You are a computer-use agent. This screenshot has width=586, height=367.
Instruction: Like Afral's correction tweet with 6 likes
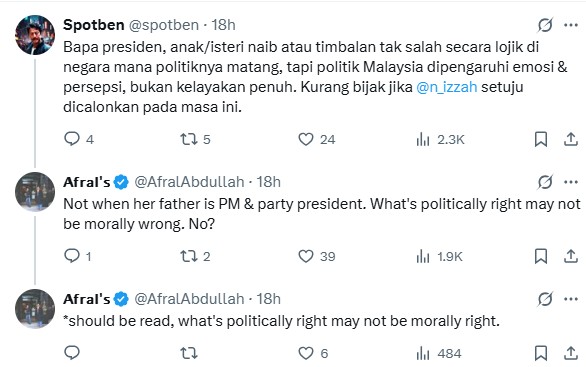point(306,353)
